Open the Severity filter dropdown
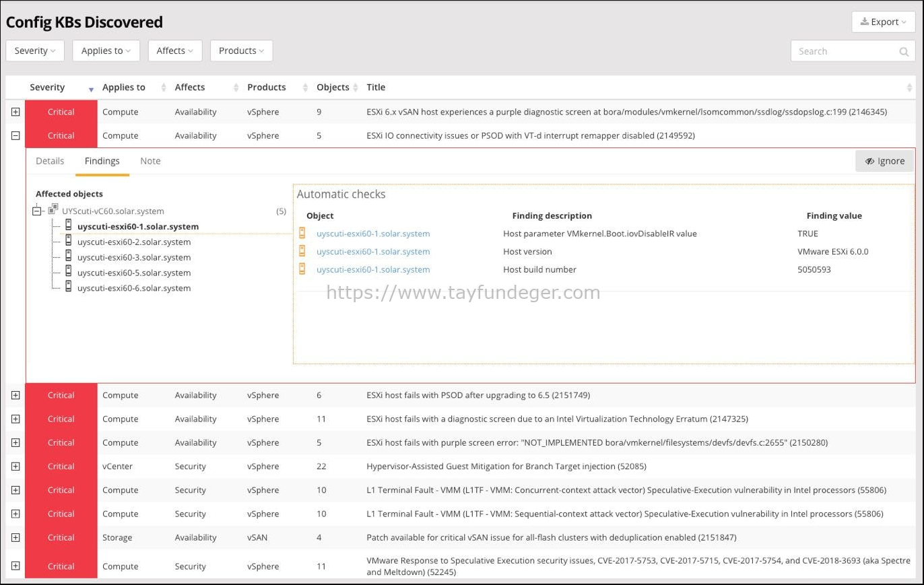The image size is (924, 585). pos(35,50)
